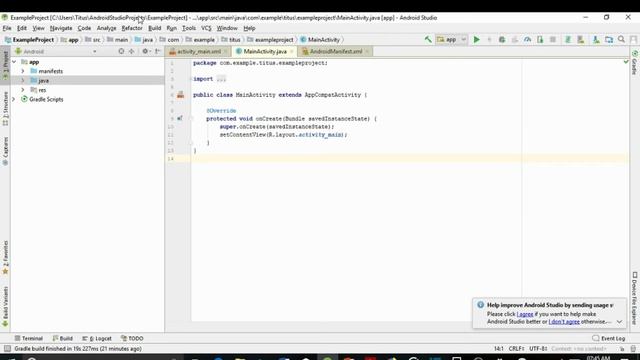This screenshot has width=640, height=360.
Task: Open Project Structure folder icon
Action: [609, 40]
